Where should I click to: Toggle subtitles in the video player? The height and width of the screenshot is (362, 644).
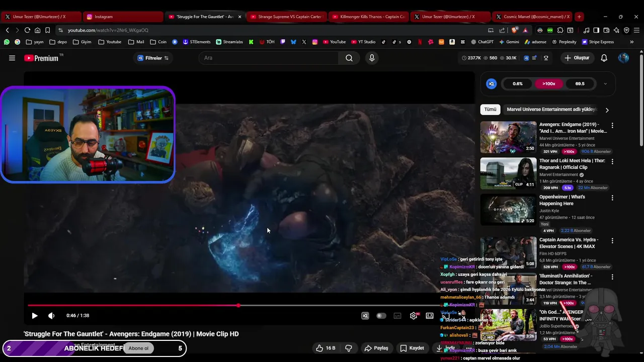coord(397,316)
